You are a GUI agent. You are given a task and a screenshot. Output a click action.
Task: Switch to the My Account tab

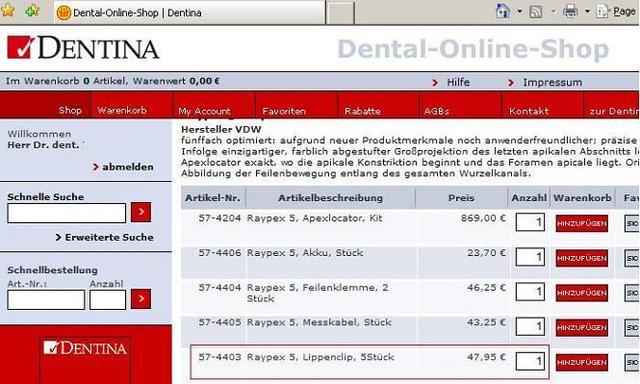pyautogui.click(x=204, y=111)
